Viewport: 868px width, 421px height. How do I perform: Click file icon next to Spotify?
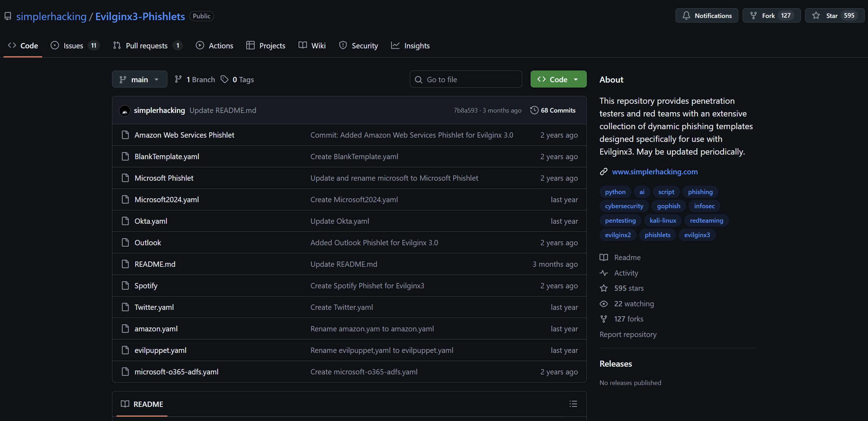(125, 285)
